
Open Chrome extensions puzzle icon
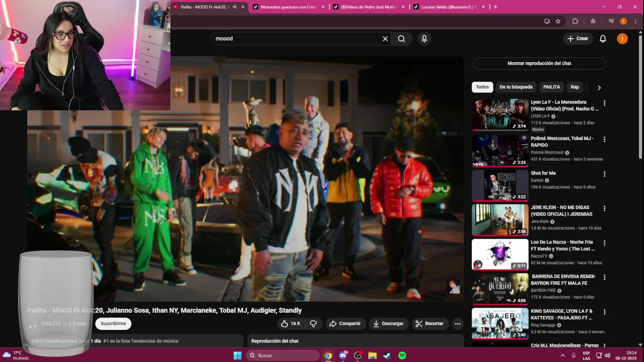[x=575, y=21]
